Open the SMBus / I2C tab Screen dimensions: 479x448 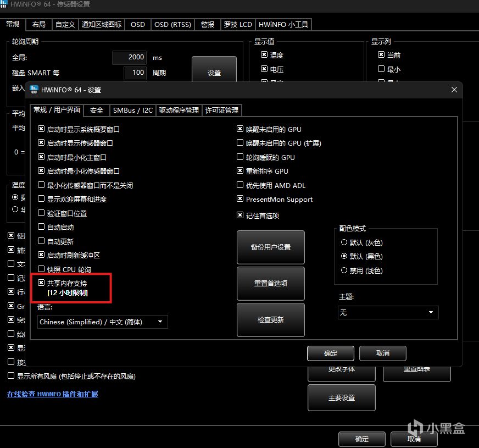133,110
